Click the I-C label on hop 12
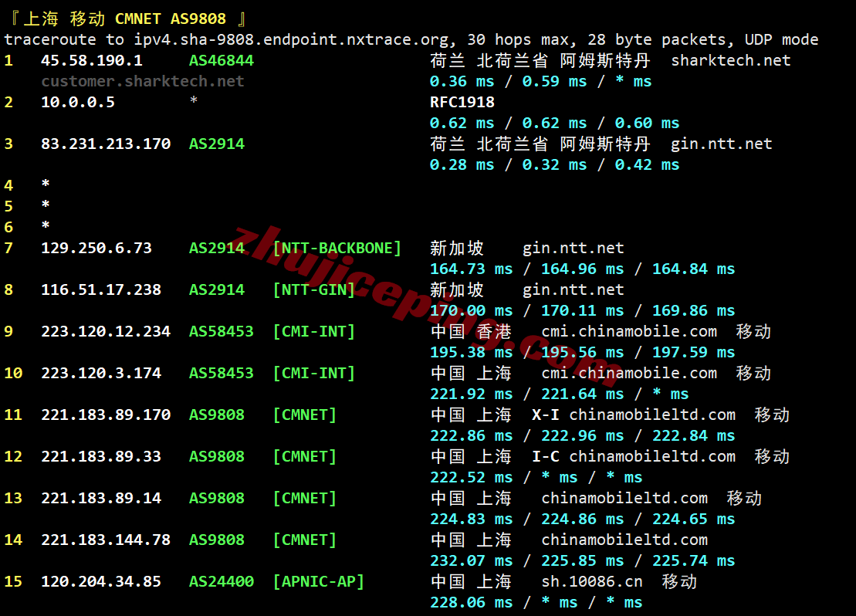 [546, 456]
